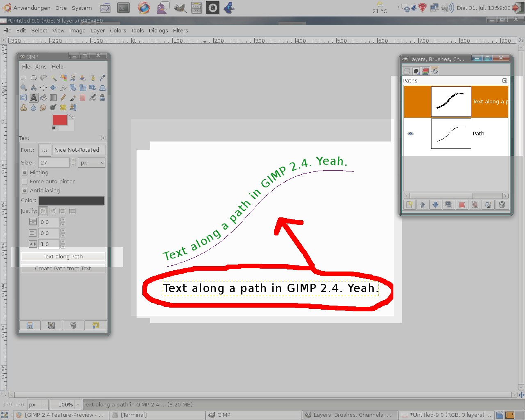Toggle the Hinting checkbox

coord(25,173)
